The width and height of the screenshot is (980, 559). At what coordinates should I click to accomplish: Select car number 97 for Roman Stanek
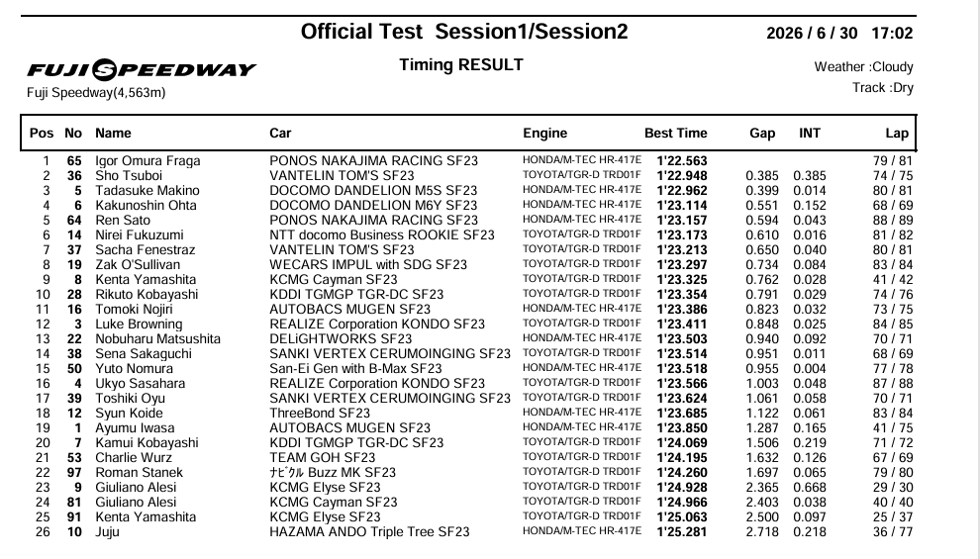tap(74, 473)
